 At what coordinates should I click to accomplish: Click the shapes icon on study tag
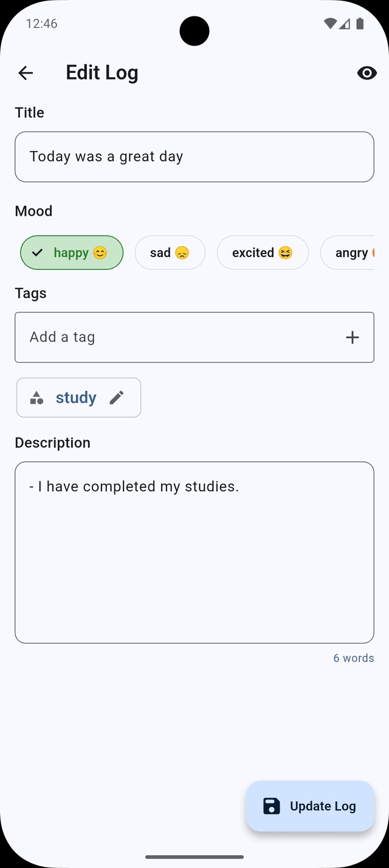coord(36,398)
